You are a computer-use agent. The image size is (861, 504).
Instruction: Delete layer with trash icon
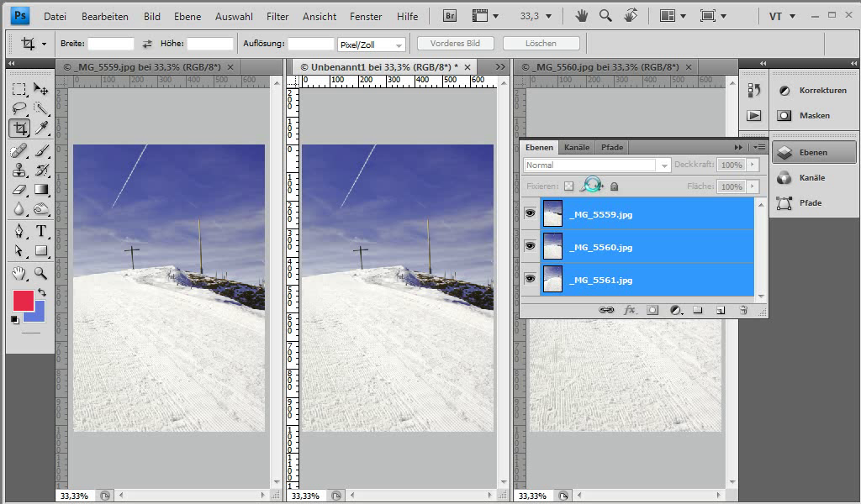743,311
